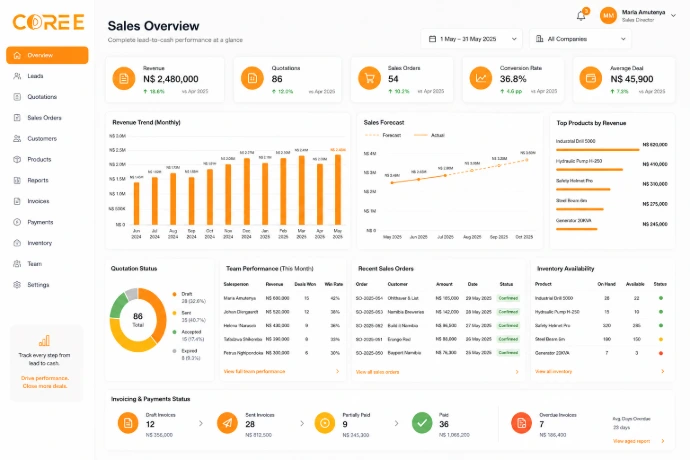Click chevron after Draft Invoices

click(x=201, y=423)
